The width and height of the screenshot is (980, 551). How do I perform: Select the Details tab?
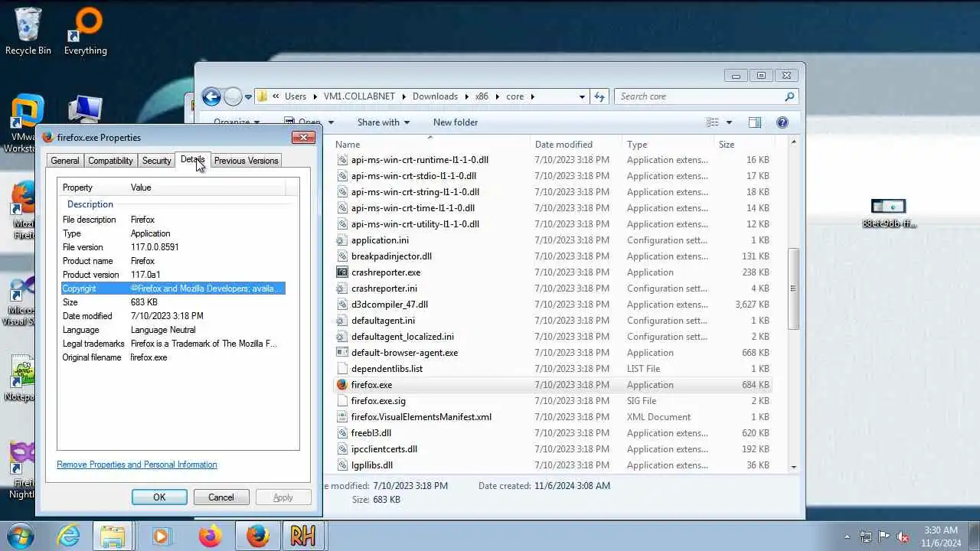coord(192,160)
